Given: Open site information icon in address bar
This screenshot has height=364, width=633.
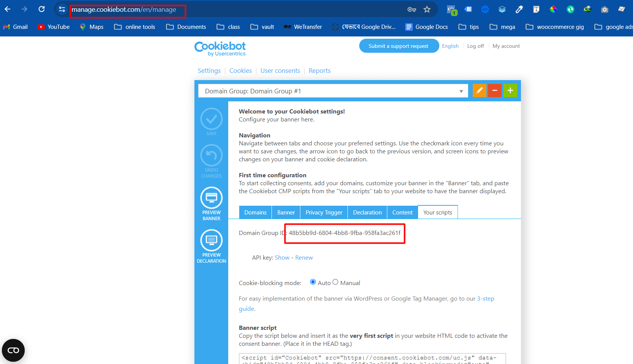Looking at the screenshot, I should pos(62,9).
